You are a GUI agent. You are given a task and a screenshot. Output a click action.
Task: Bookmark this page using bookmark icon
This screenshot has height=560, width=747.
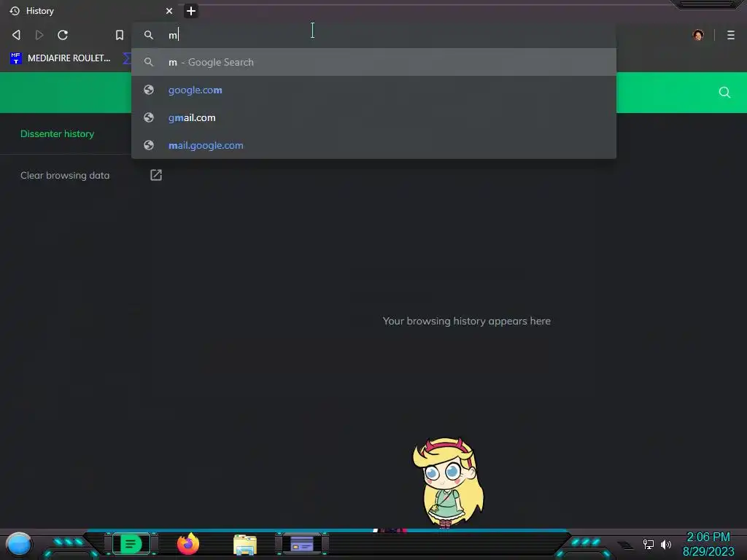click(120, 35)
